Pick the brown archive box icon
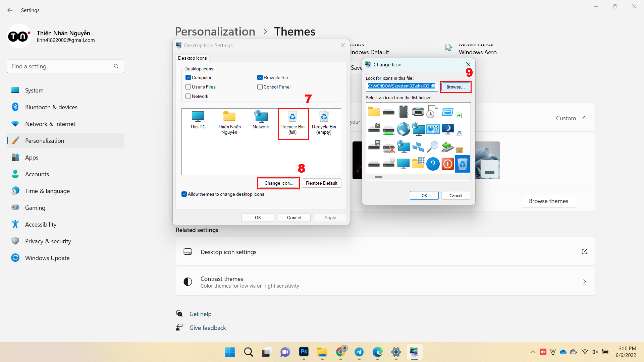Screen dimensions: 644x362 [x=459, y=150]
